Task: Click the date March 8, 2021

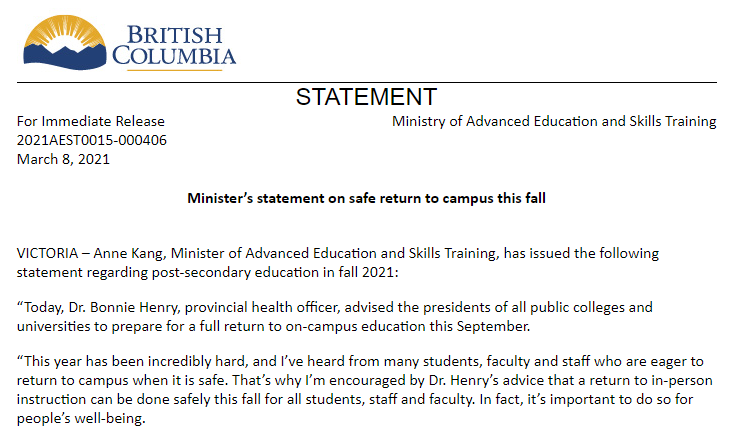Action: (64, 158)
